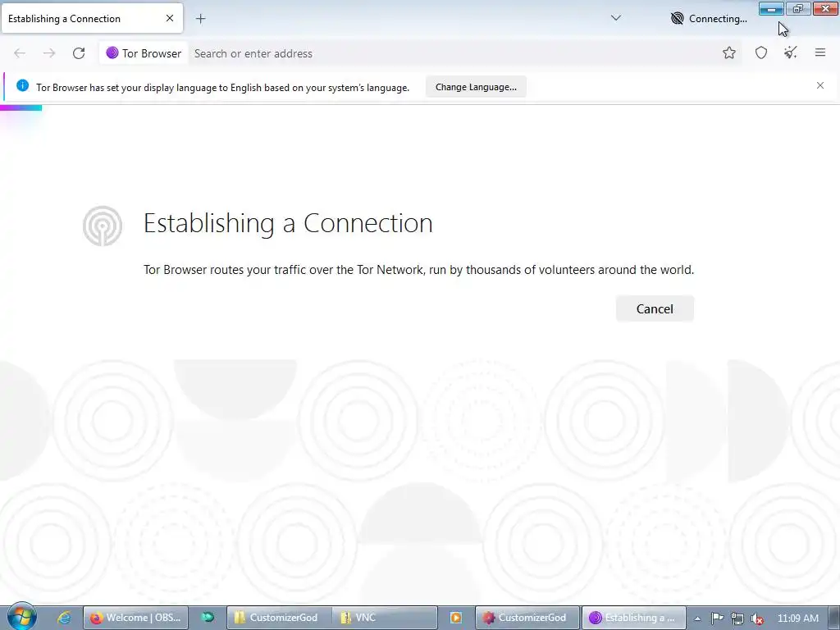840x630 pixels.
Task: Switch to CustomizerGod app window
Action: [x=527, y=618]
